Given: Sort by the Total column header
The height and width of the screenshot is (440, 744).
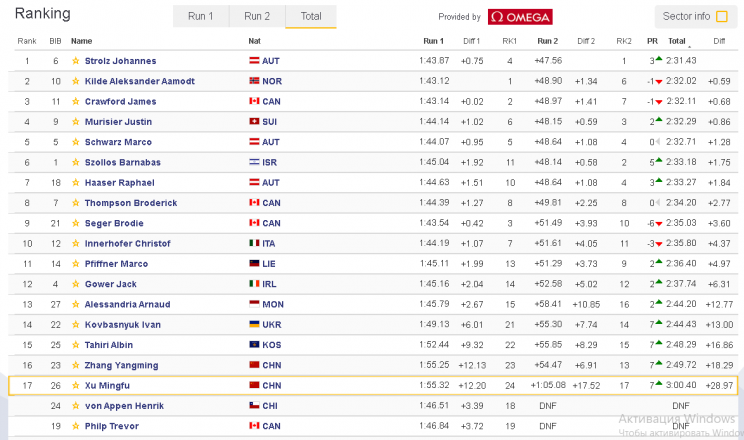Looking at the screenshot, I should tap(677, 41).
